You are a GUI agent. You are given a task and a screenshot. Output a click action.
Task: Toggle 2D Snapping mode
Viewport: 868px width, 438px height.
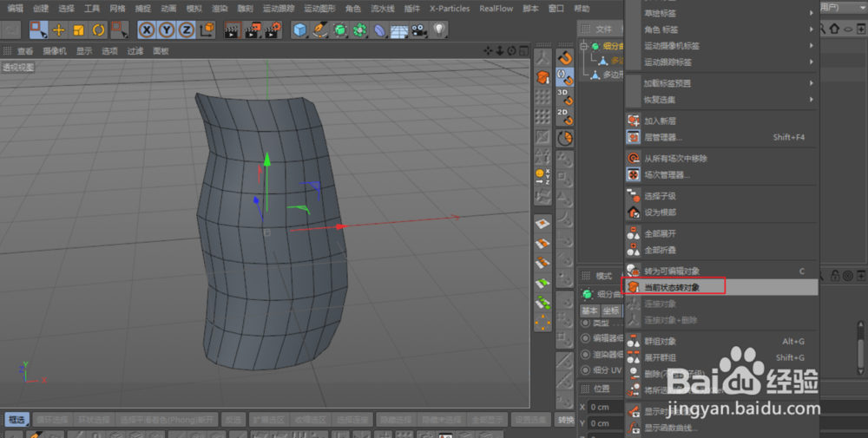click(565, 117)
